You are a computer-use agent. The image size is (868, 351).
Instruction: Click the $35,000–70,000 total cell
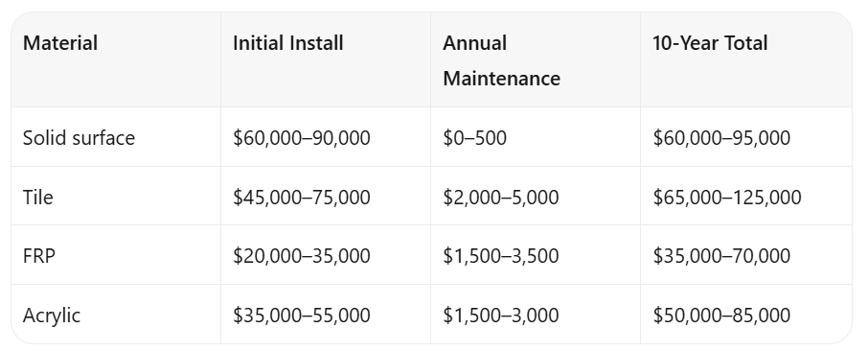point(721,256)
